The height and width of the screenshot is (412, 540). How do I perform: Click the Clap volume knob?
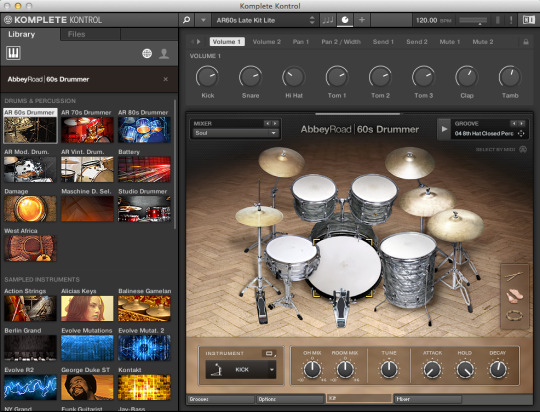tap(467, 76)
